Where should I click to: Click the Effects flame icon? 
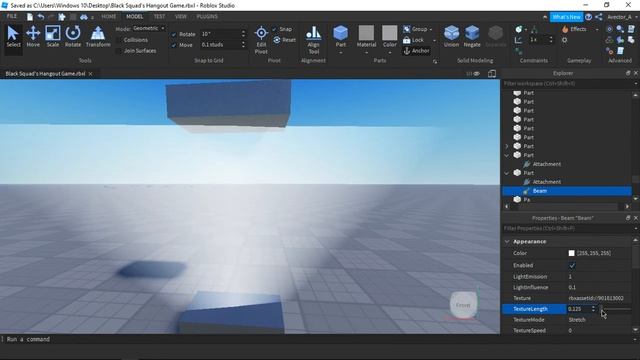(x=565, y=29)
